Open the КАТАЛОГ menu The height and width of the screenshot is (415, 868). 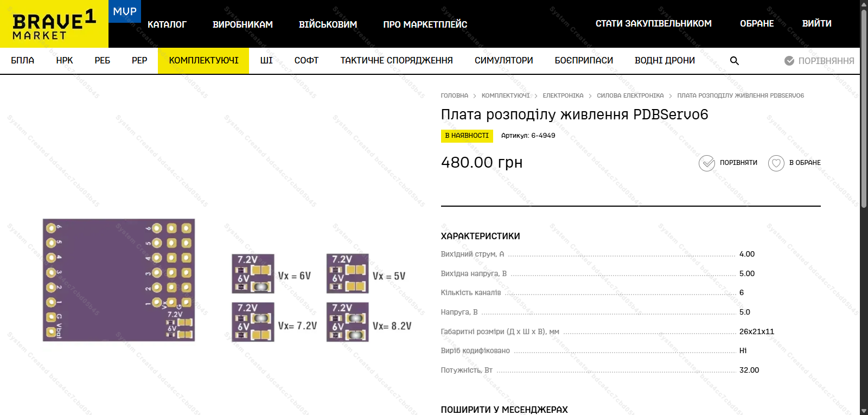167,24
